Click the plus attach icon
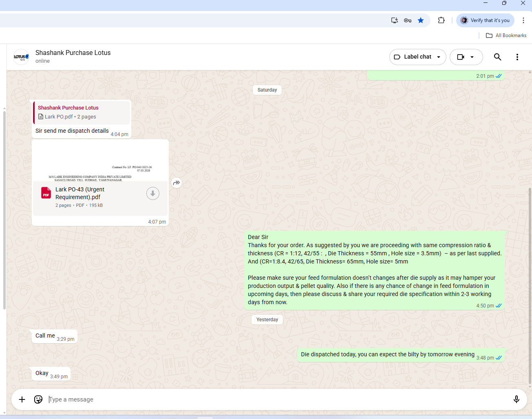 [22, 399]
